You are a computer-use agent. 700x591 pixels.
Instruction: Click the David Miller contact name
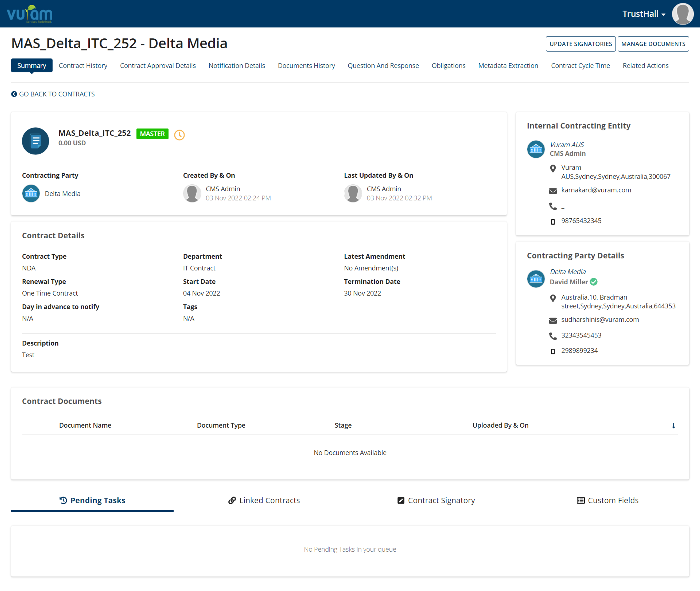point(568,282)
